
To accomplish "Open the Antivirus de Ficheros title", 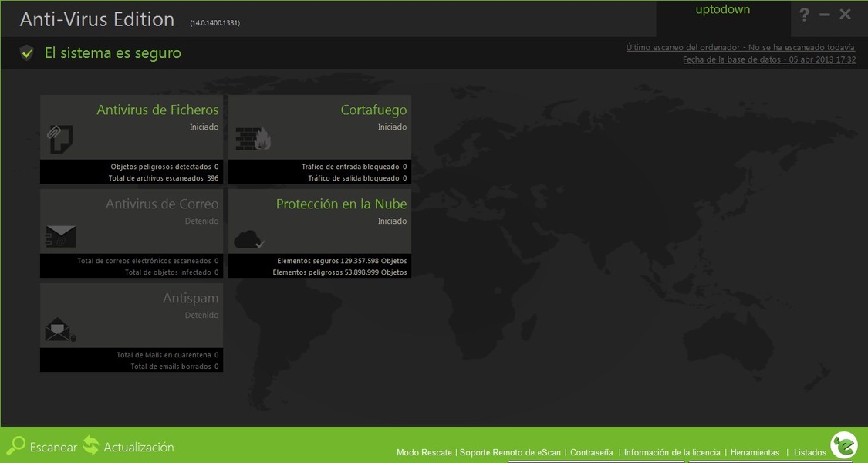I will (x=157, y=110).
